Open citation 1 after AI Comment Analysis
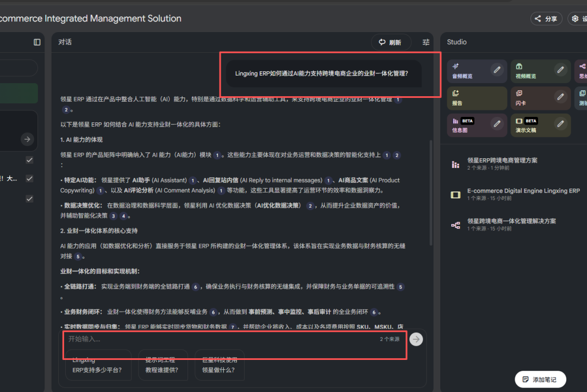This screenshot has width=587, height=392. coord(221,191)
